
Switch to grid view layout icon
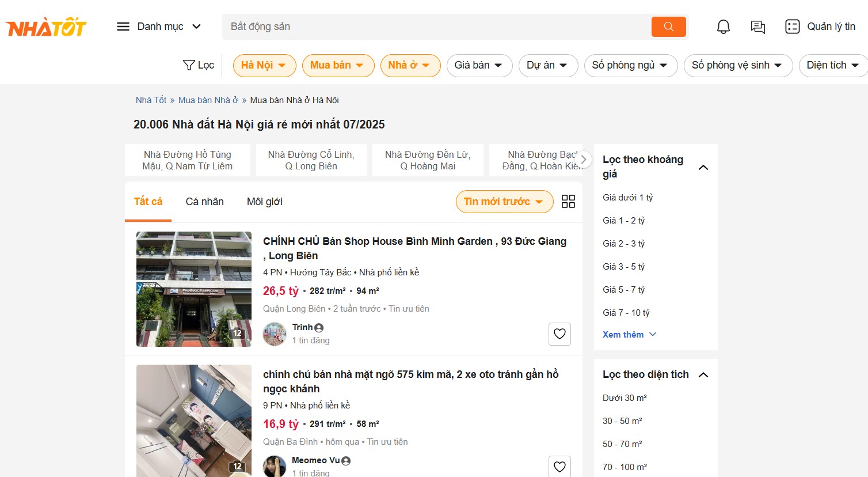(568, 202)
